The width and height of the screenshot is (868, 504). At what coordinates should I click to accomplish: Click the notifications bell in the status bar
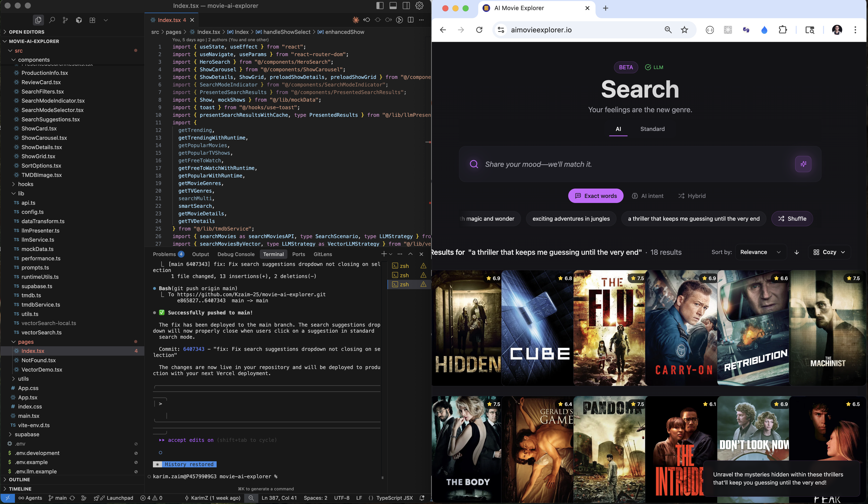422,498
